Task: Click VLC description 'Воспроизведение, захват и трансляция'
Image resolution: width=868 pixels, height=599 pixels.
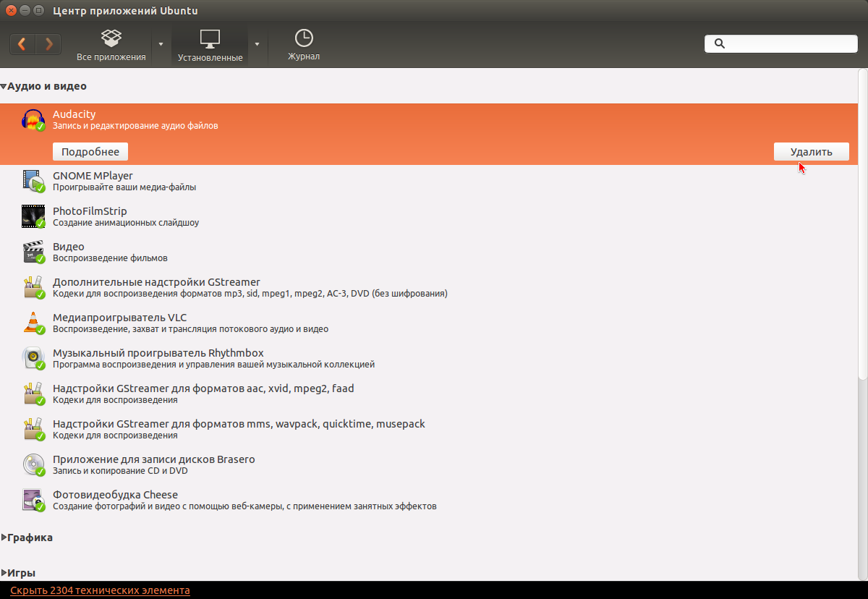Action: click(190, 329)
